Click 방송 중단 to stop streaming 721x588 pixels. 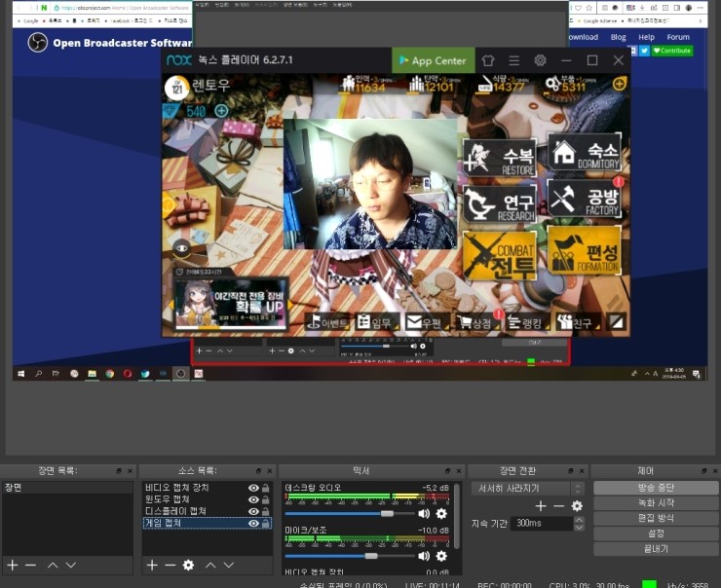coord(656,488)
